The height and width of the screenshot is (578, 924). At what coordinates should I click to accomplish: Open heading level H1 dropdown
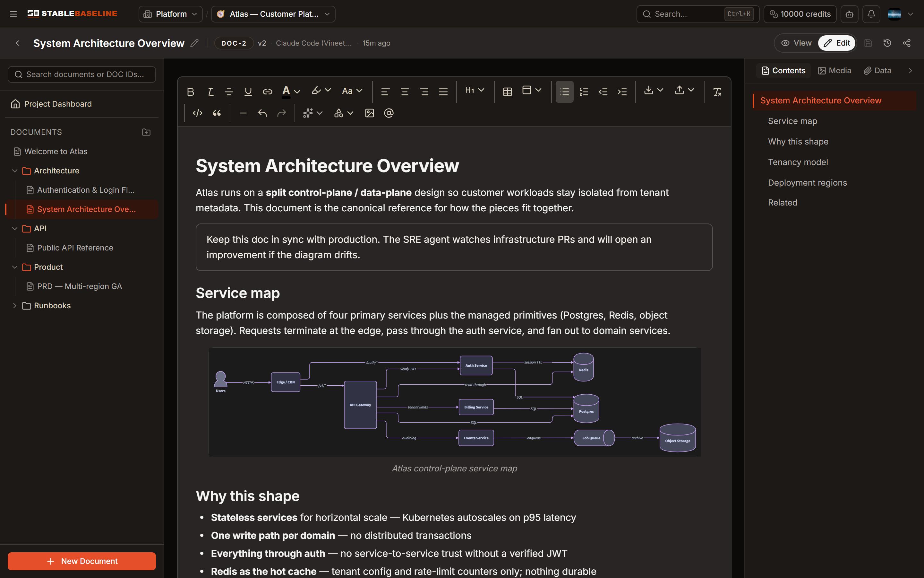[x=475, y=90]
